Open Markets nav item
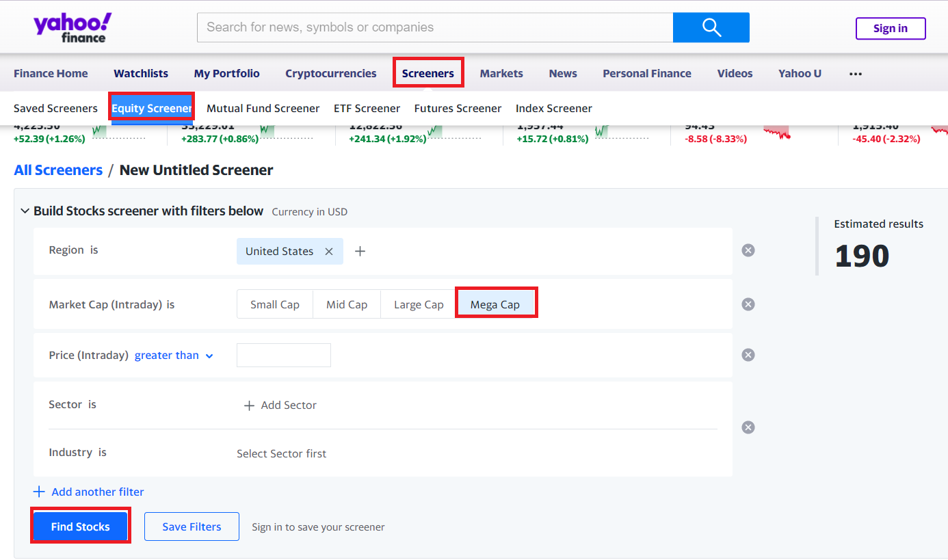 click(501, 73)
